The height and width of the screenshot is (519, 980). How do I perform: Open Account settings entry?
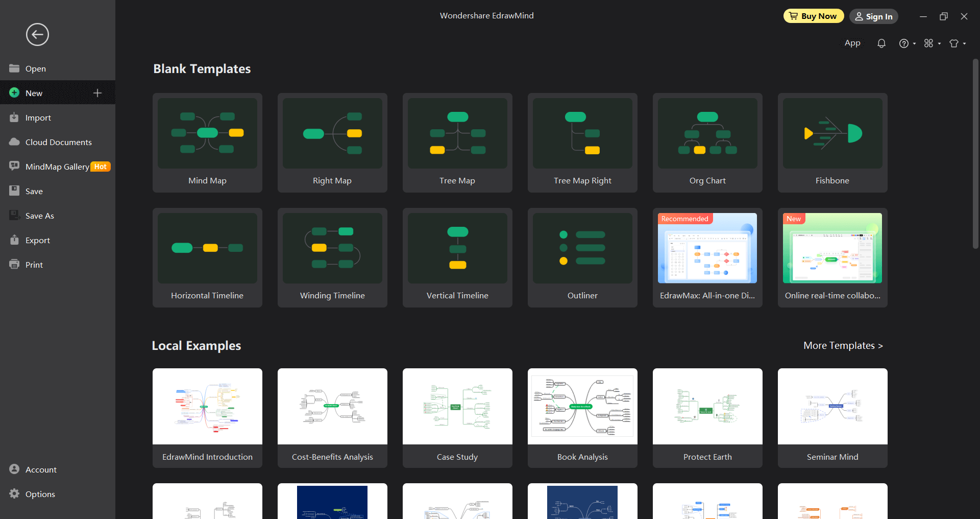coord(58,469)
